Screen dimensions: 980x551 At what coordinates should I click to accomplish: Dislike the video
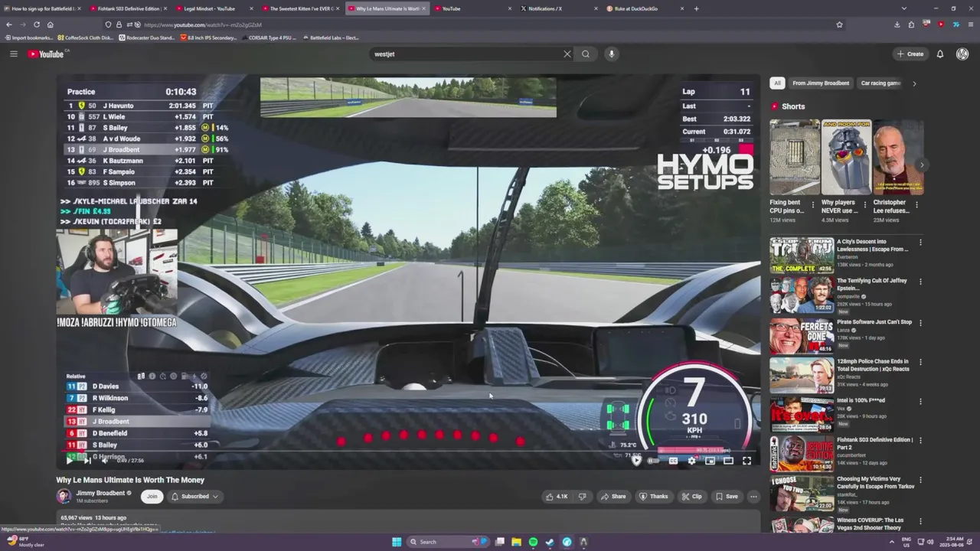coord(583,496)
